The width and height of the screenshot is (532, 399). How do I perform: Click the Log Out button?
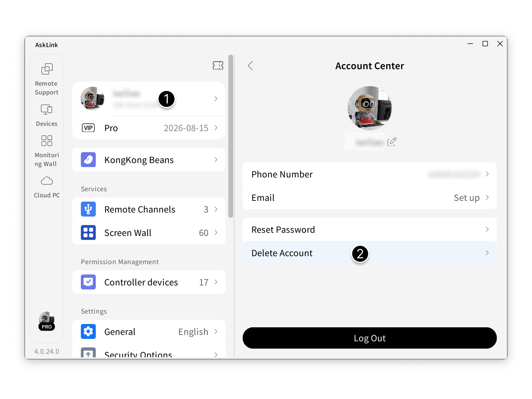tap(369, 338)
